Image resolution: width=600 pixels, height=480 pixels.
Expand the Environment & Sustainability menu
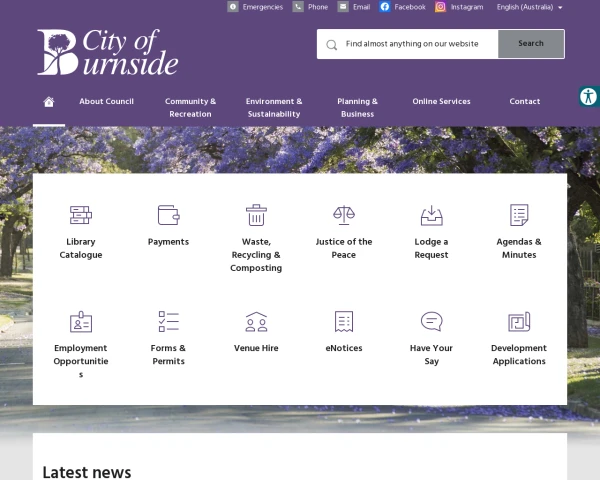(x=274, y=108)
